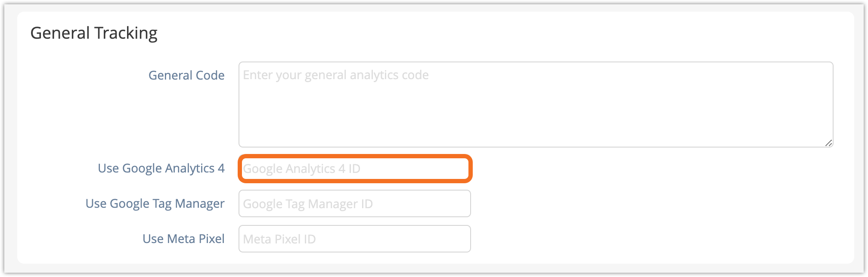Click the "Use Meta Pixel" label
The height and width of the screenshot is (277, 868).
(183, 239)
